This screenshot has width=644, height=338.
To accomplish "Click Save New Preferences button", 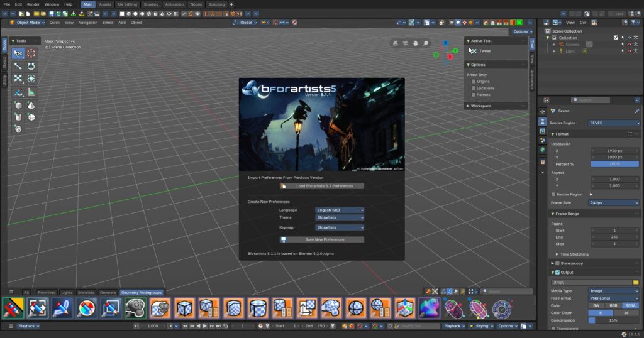I will point(321,239).
